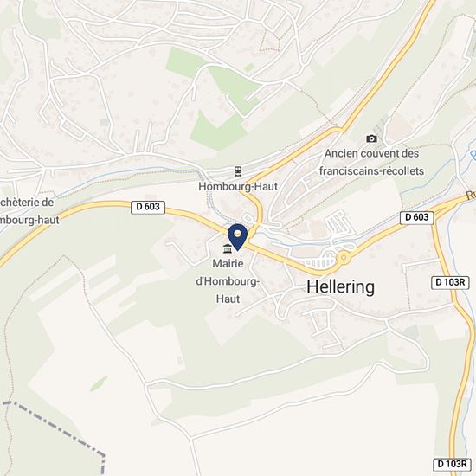Select the Ancien couvent des franciscains-récollets label
This screenshot has width=476, height=476.
coord(371,162)
